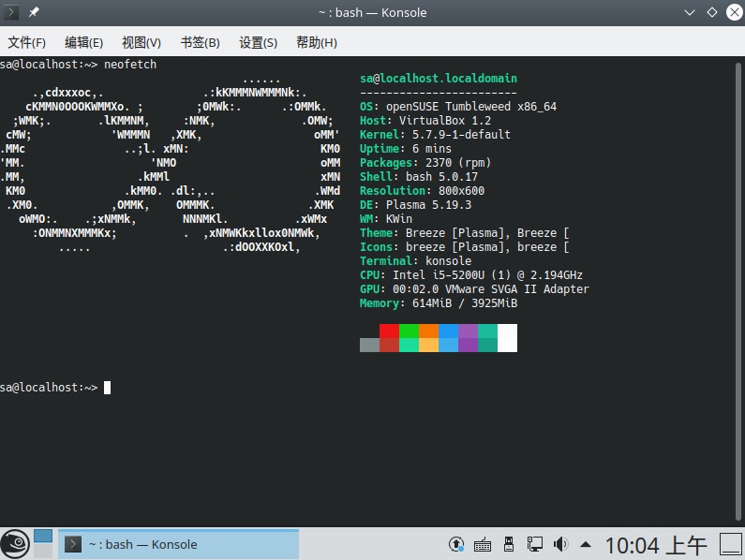Click the Terminal: konsole line
745x560 pixels.
pos(416,260)
